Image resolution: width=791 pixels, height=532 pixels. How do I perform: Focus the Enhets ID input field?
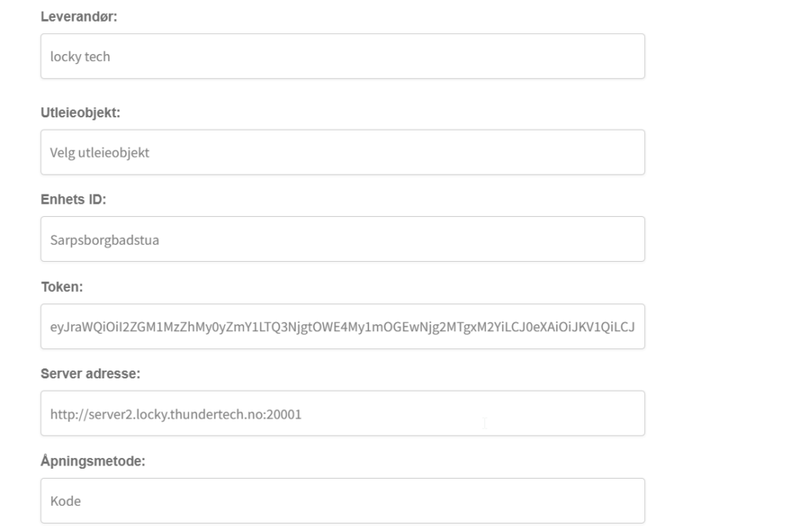342,239
